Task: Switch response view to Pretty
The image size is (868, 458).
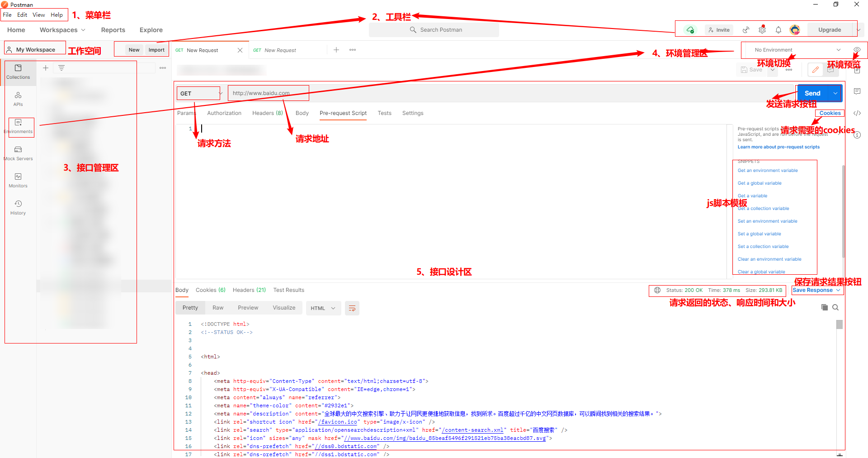Action: click(x=190, y=308)
